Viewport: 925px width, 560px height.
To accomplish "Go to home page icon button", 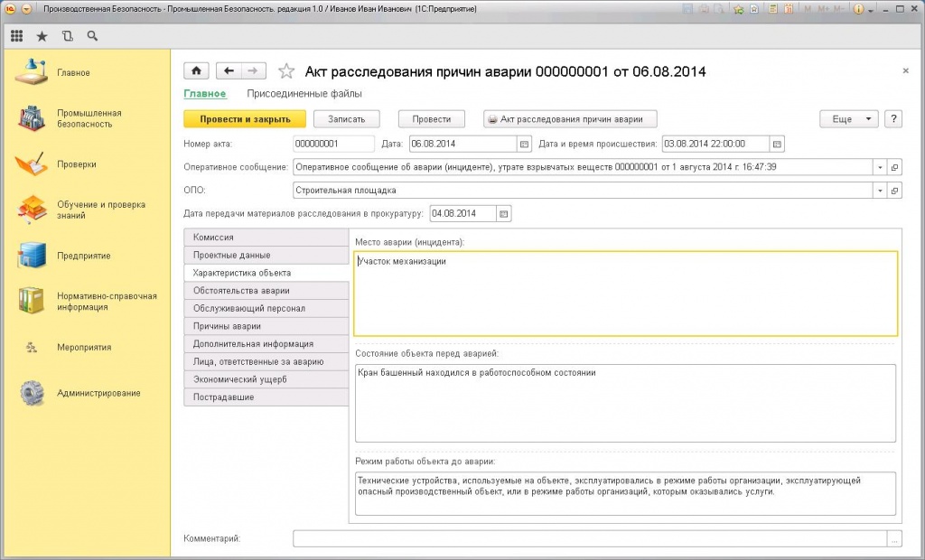I will 196,71.
